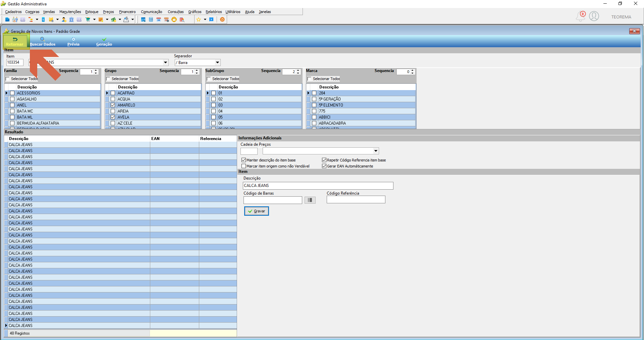
Task: Open the calculator toolbar icon
Action: coord(151,19)
